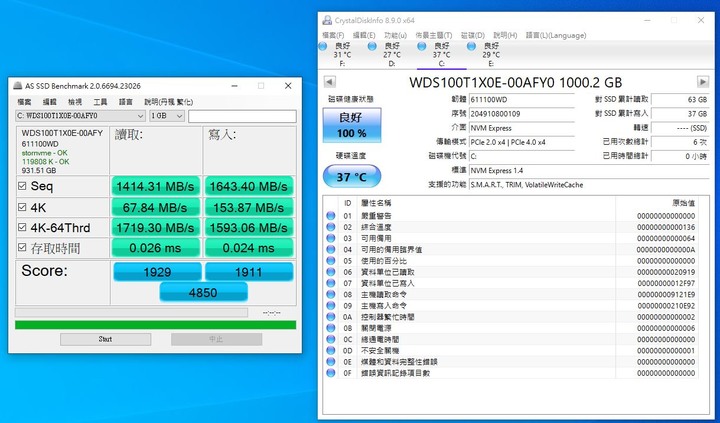Open 工具 menu in AS SSD Benchmark

click(100, 102)
